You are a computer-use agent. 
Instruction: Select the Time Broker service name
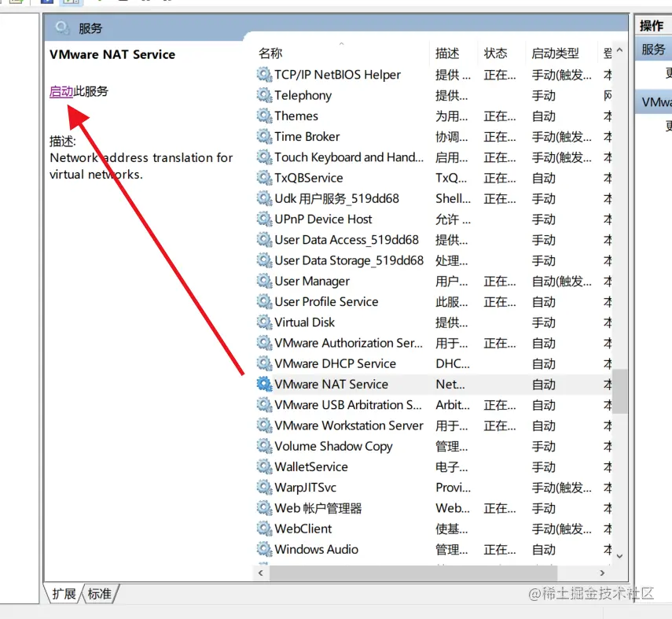tap(307, 136)
